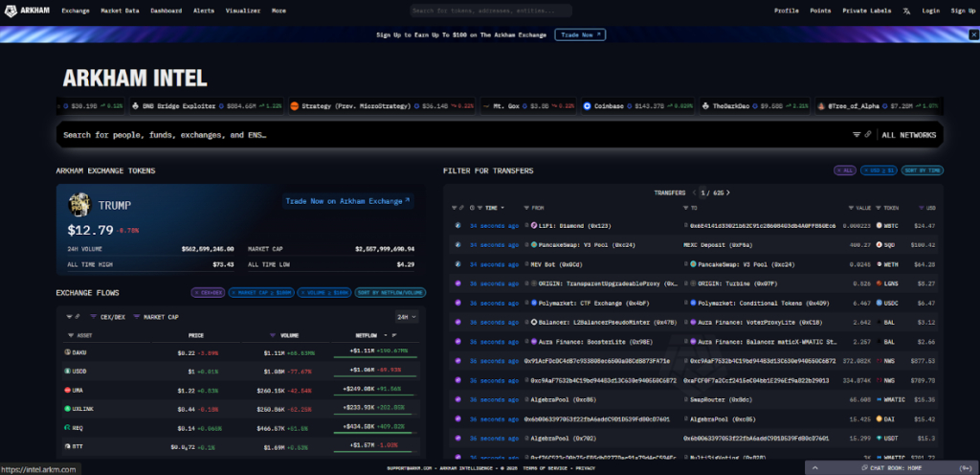Remove Market Cap ≥ $100M filter chip

[x=260, y=292]
